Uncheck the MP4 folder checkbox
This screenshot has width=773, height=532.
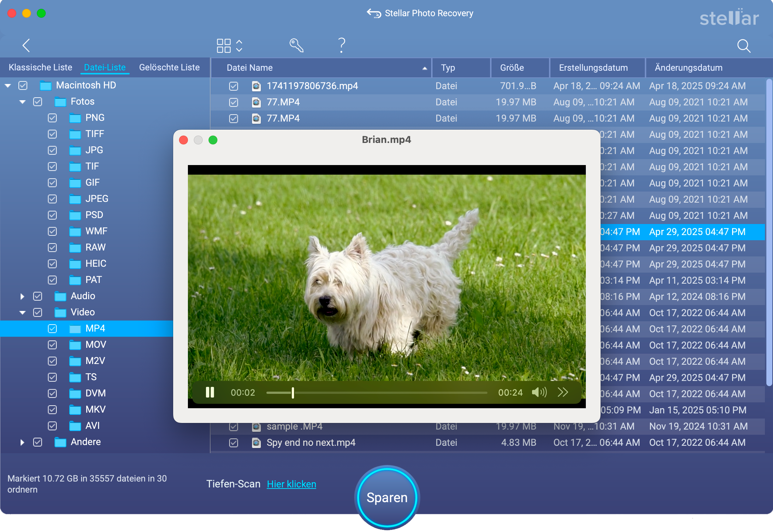52,329
